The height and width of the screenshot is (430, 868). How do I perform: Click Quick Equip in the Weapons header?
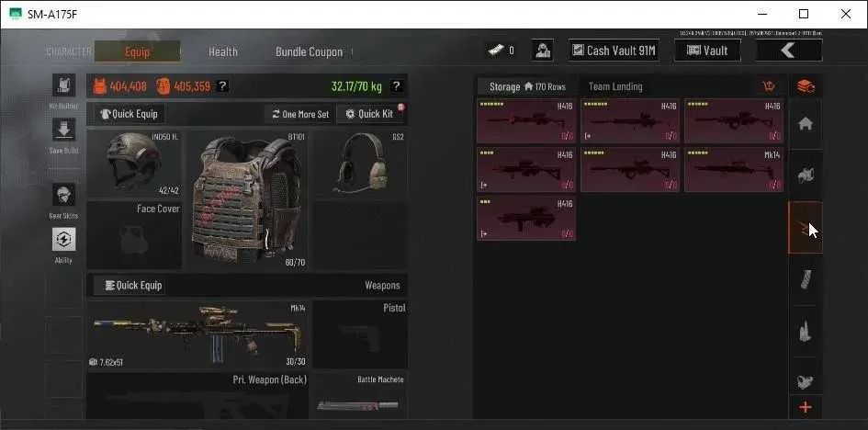click(129, 286)
